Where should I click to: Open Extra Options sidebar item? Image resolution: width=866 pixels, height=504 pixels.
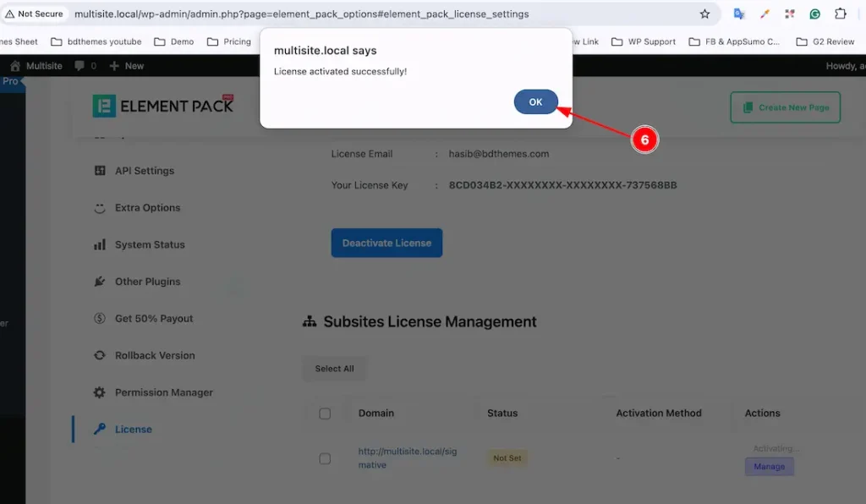pyautogui.click(x=147, y=207)
